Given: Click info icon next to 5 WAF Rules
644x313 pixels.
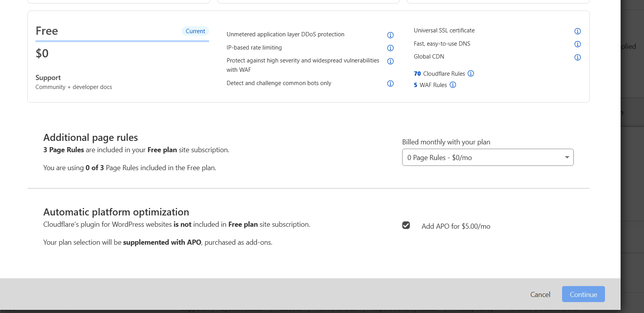Looking at the screenshot, I should 453,85.
